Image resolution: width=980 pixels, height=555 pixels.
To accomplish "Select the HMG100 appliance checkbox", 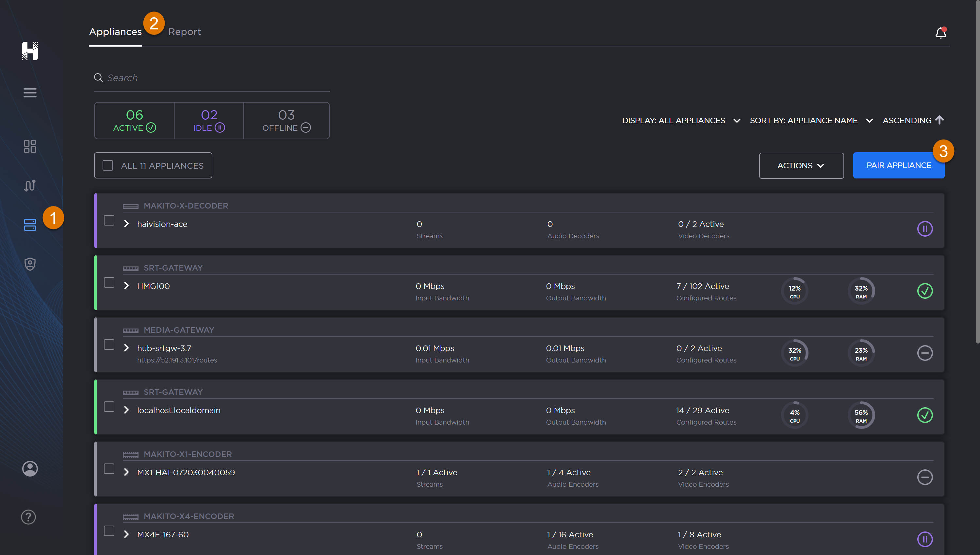I will click(x=109, y=282).
